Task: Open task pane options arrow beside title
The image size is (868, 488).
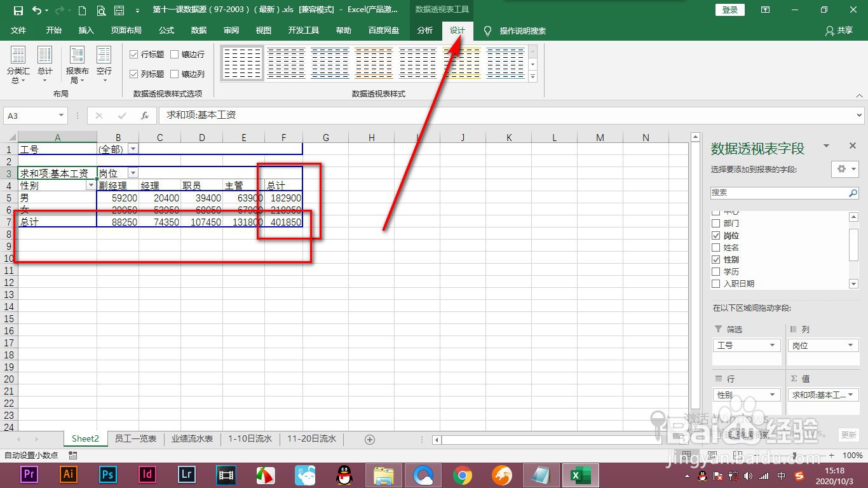Action: coord(827,146)
